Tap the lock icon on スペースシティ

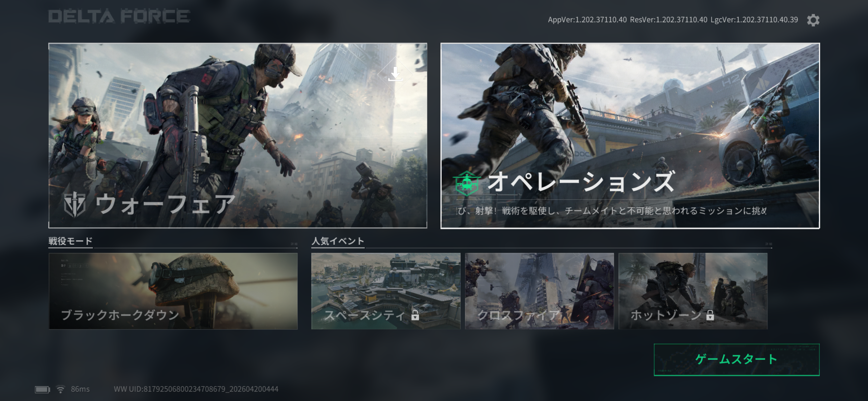pos(415,315)
